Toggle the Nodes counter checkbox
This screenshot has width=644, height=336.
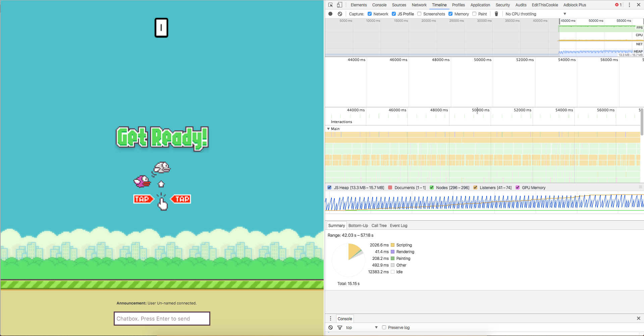(x=432, y=187)
